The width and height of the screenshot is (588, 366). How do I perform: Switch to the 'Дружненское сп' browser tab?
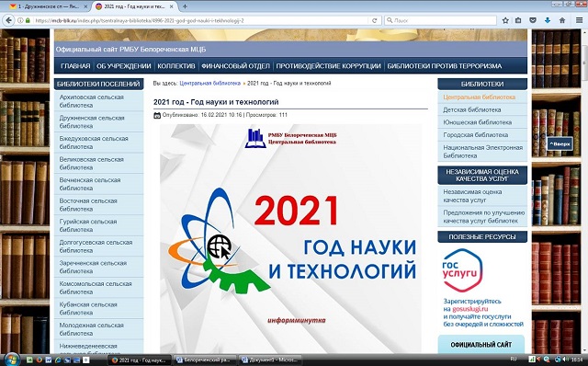tap(50, 6)
